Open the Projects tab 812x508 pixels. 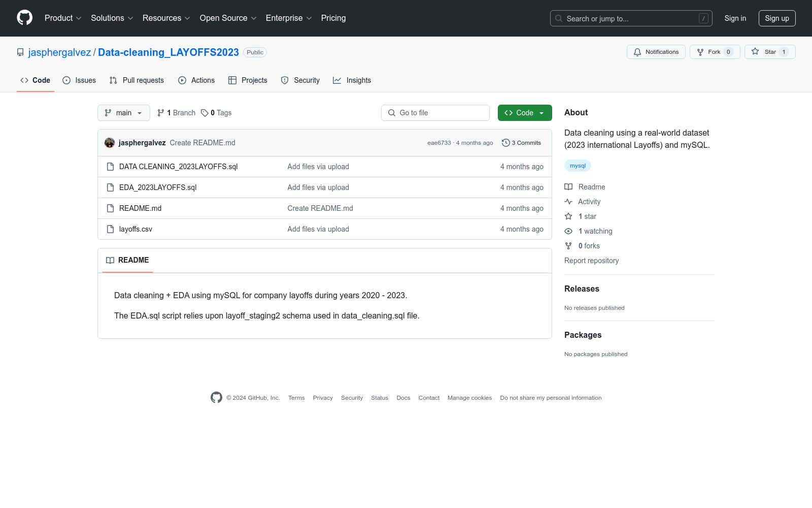[x=248, y=80]
